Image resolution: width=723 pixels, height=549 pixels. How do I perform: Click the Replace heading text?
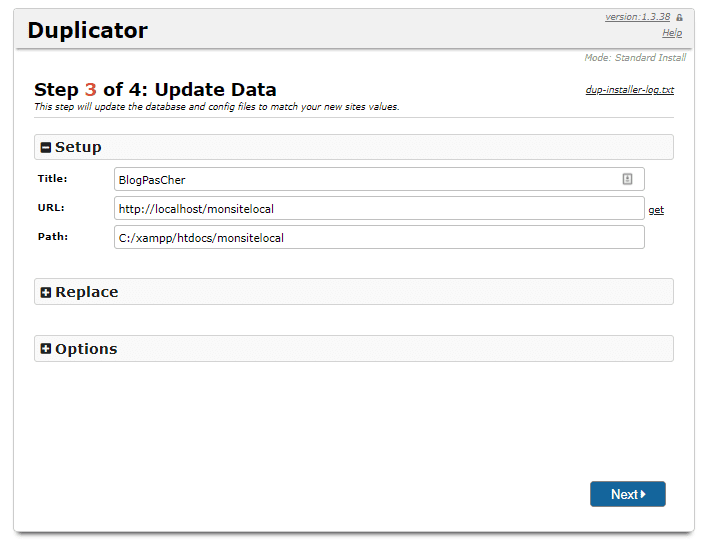pyautogui.click(x=87, y=292)
